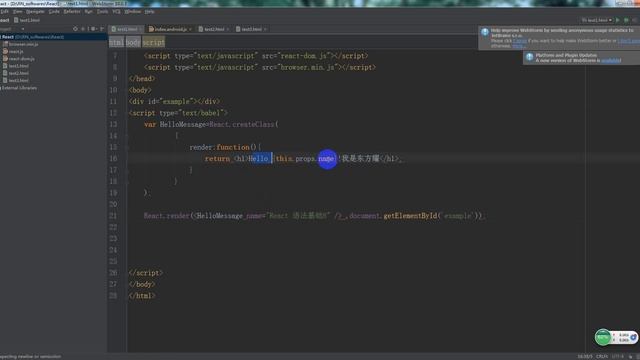Click the Run green play icon

(x=618, y=20)
